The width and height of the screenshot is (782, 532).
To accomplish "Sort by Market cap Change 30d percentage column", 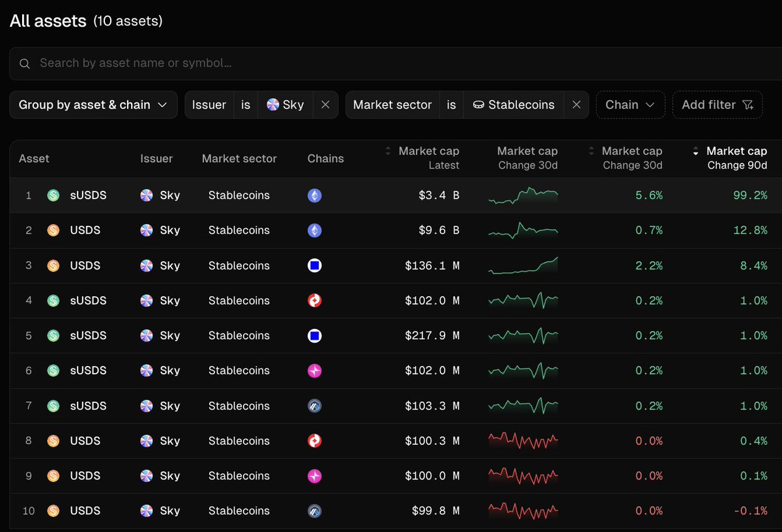I will [x=626, y=158].
